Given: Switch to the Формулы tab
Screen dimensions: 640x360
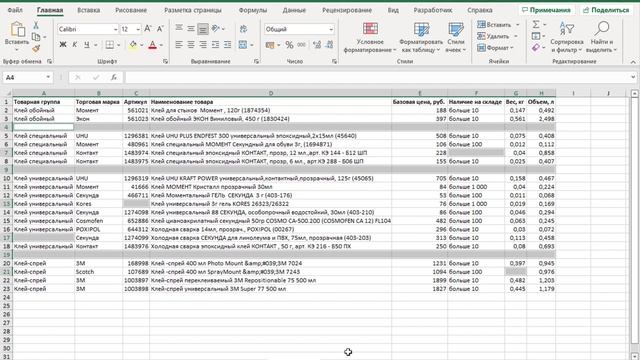Looking at the screenshot, I should click(253, 10).
